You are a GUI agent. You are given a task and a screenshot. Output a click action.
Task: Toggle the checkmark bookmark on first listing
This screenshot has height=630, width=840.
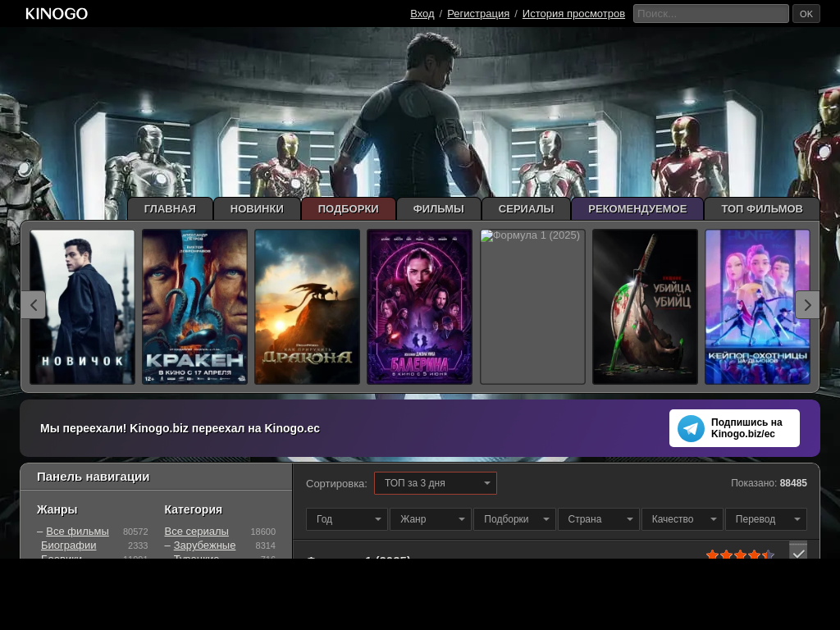click(x=797, y=550)
